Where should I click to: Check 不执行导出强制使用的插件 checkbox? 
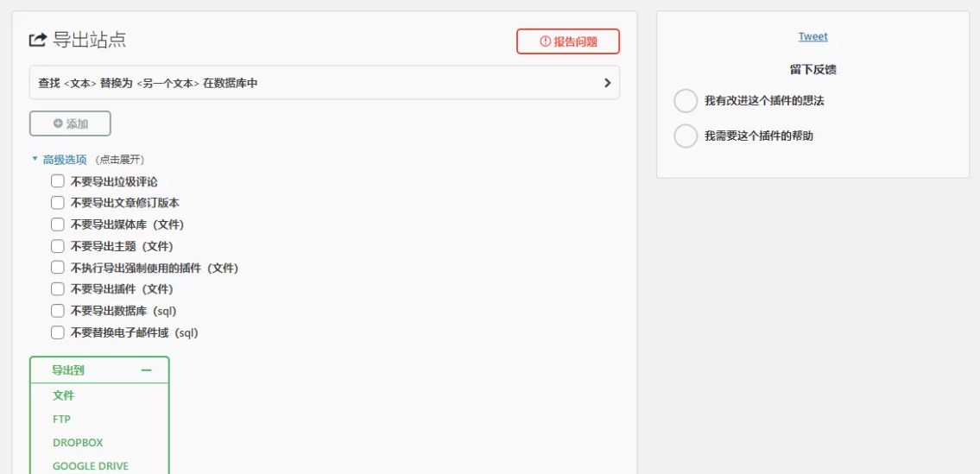tap(58, 268)
